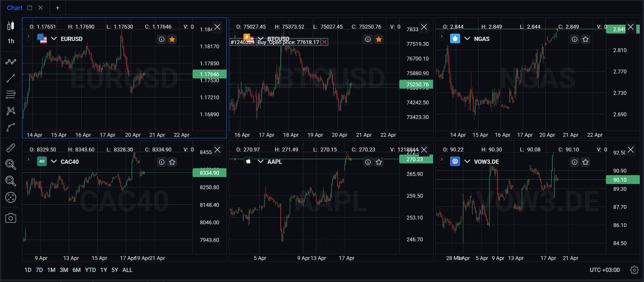Close the CAC40 chart panel
This screenshot has width=644, height=282.
tap(217, 149)
